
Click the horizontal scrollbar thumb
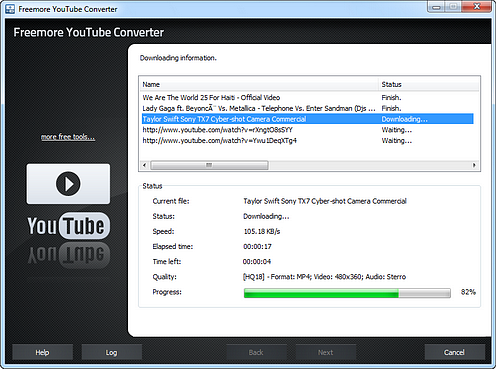point(209,165)
